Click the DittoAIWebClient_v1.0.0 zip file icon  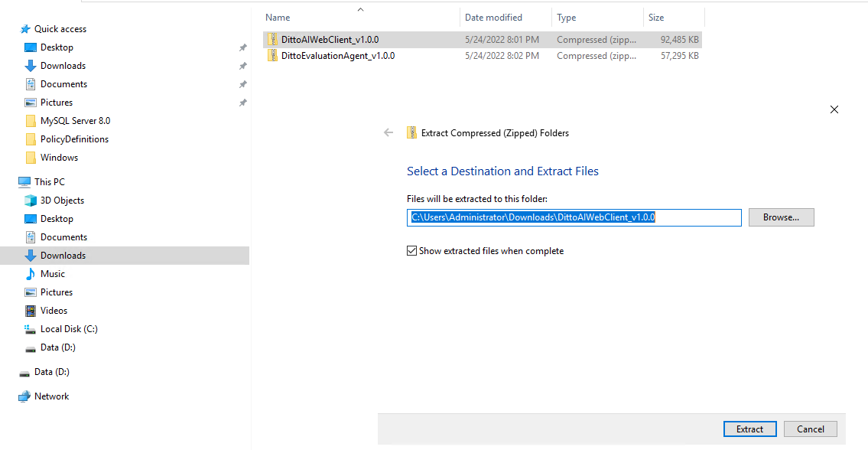[271, 39]
